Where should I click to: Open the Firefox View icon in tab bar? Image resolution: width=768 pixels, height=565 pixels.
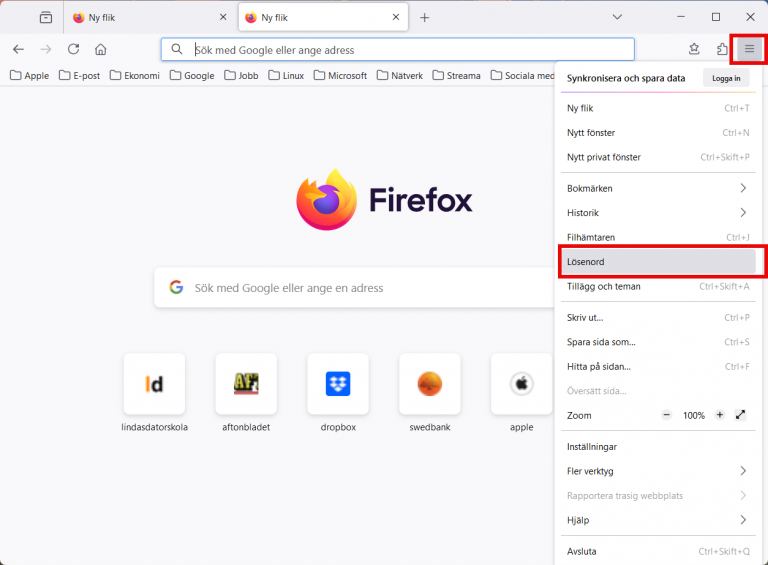coord(46,17)
